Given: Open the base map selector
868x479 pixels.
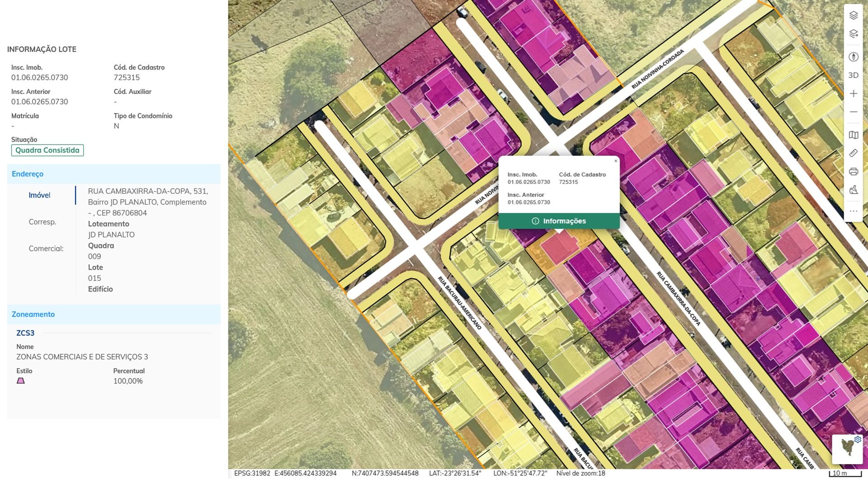Looking at the screenshot, I should (x=854, y=135).
